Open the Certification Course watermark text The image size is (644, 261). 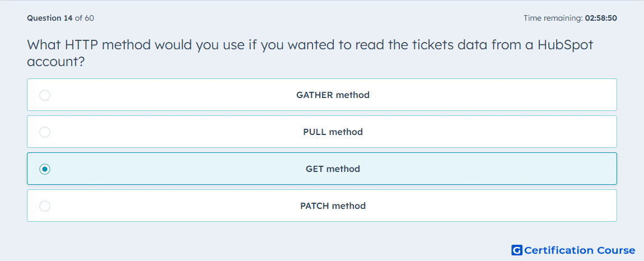click(x=580, y=250)
